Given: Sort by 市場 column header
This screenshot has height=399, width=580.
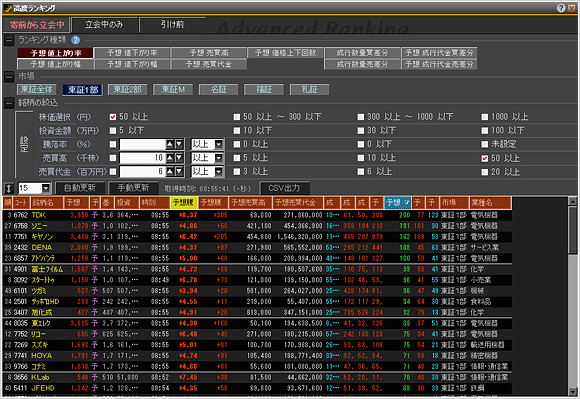Looking at the screenshot, I should click(x=454, y=203).
